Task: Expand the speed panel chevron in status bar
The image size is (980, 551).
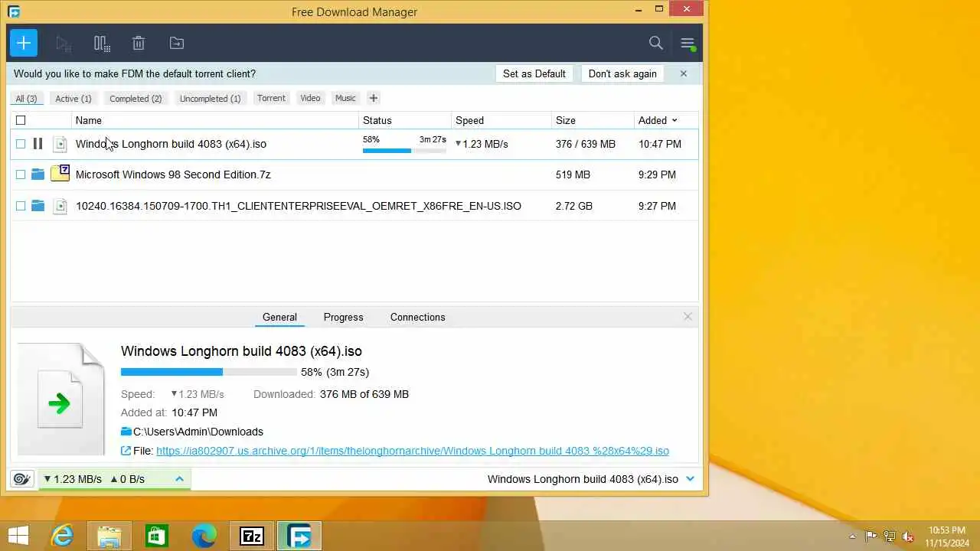Action: coord(179,479)
